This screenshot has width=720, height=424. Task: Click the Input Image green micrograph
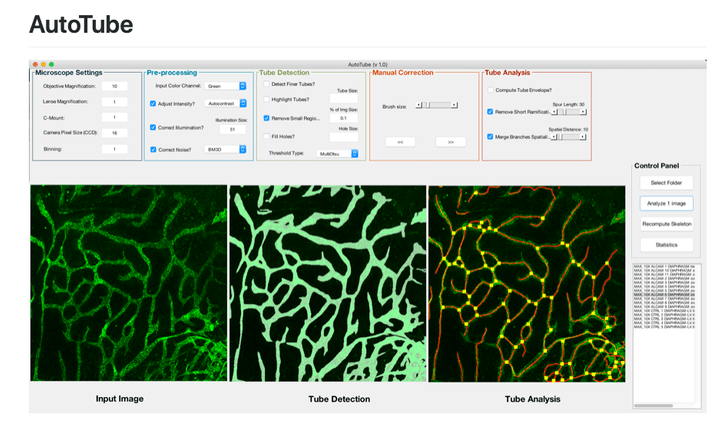coord(129,283)
